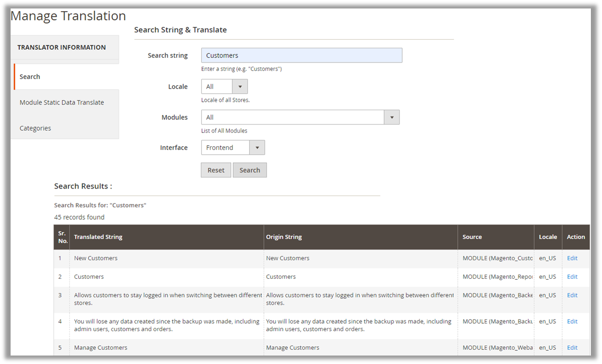Edit the Customers row in results
Viewport: 602px width, 364px height.
tap(572, 277)
